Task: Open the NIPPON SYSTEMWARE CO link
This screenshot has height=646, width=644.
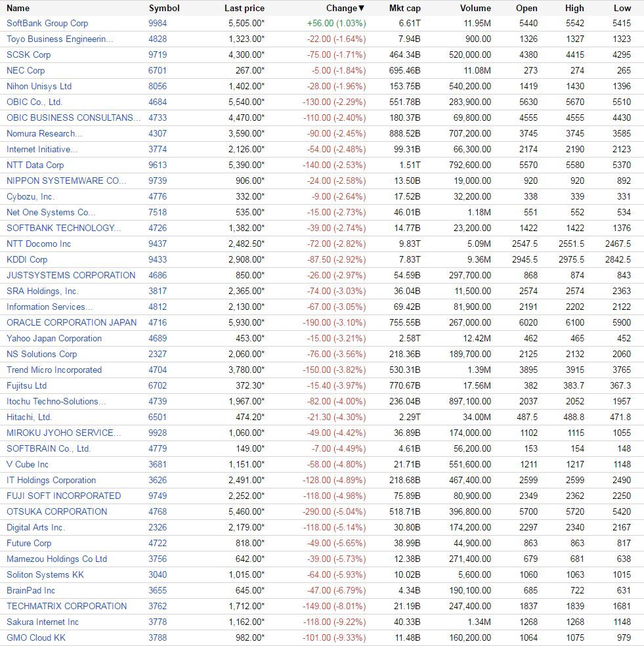Action: (x=66, y=181)
